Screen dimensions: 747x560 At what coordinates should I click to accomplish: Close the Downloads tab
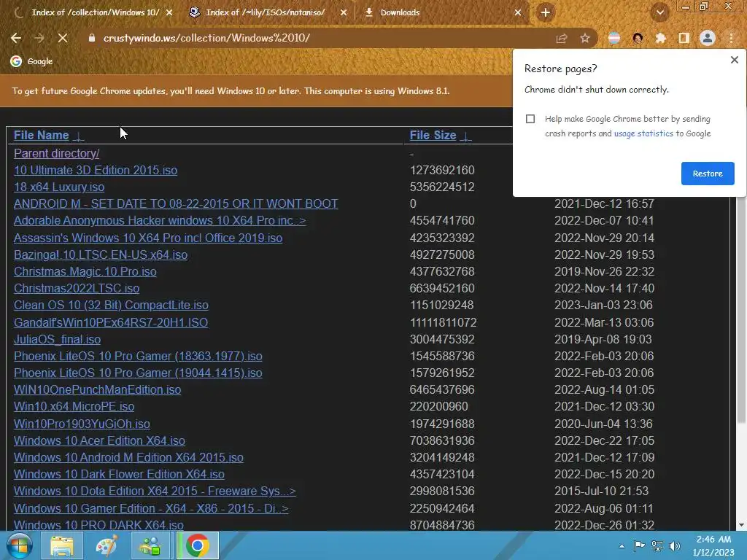tap(518, 12)
